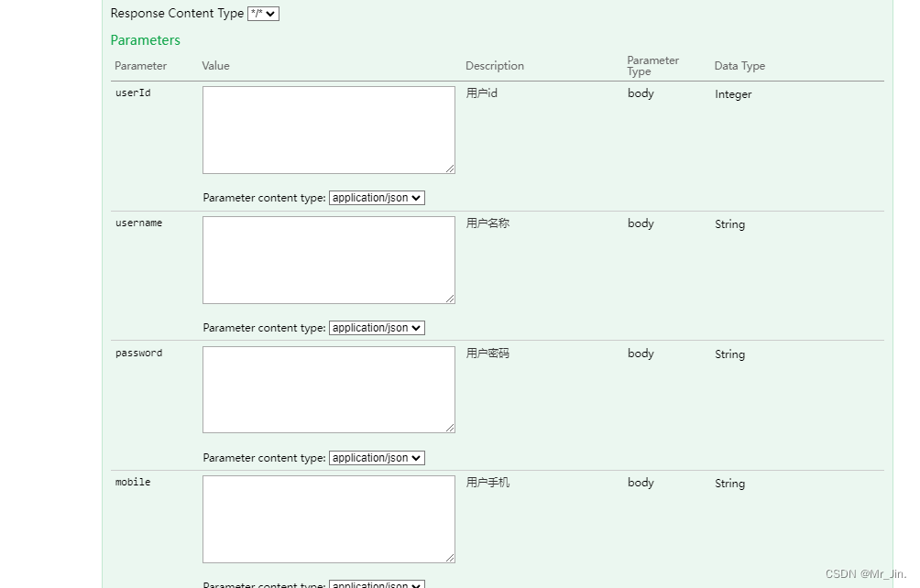Click the Integer data type label for userId
The width and height of the screenshot is (920, 588).
(733, 93)
